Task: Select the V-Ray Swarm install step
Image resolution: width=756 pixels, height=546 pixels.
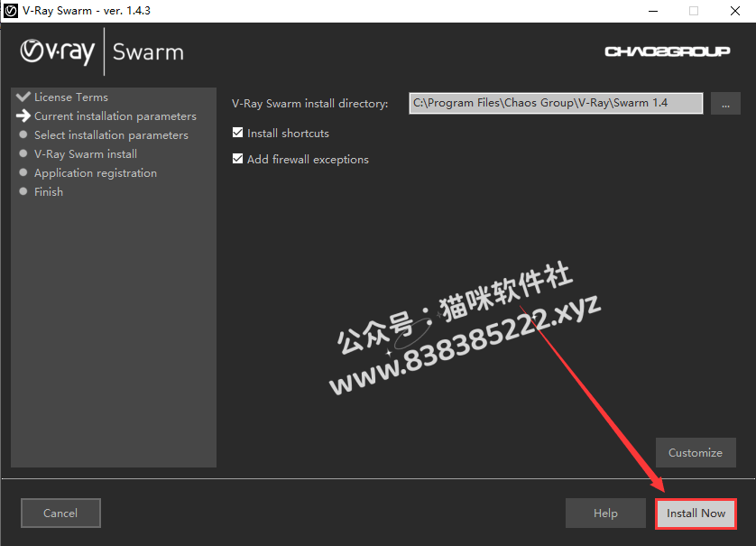Action: pos(86,153)
